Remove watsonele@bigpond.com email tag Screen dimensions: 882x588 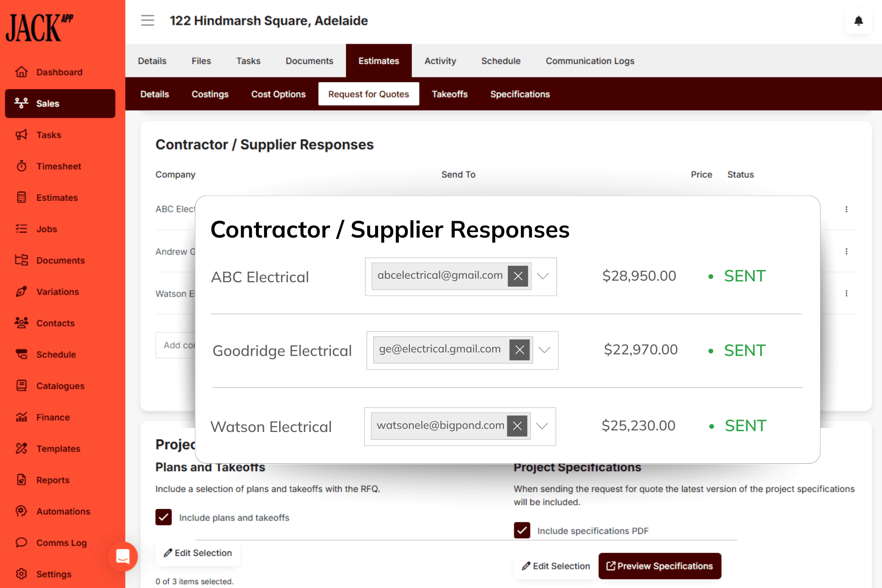point(517,426)
